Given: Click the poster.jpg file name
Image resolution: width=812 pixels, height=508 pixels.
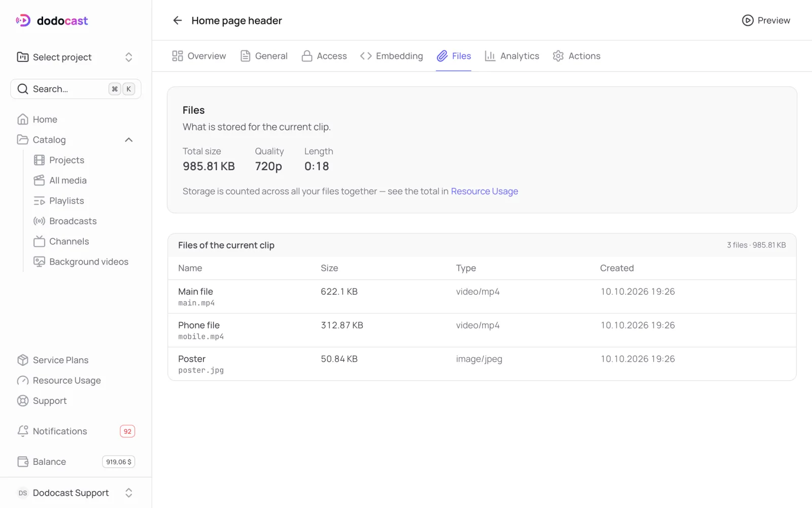Looking at the screenshot, I should pyautogui.click(x=201, y=370).
